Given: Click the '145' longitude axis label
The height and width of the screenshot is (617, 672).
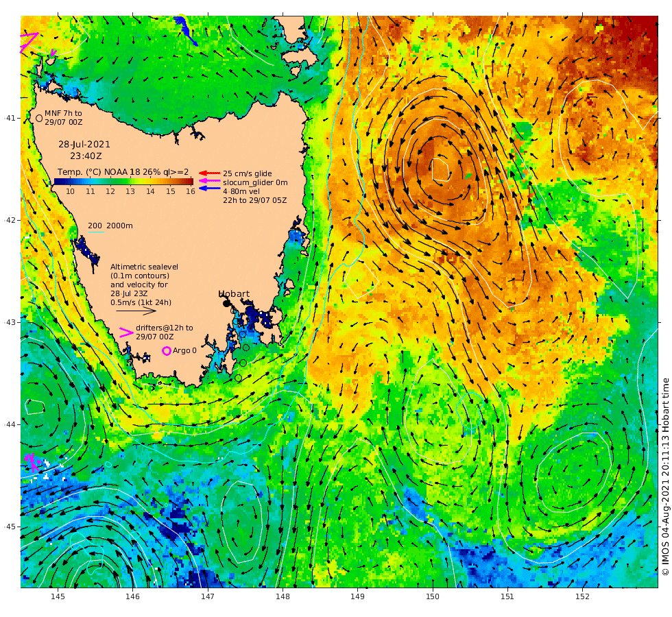Looking at the screenshot, I should click(x=58, y=596).
